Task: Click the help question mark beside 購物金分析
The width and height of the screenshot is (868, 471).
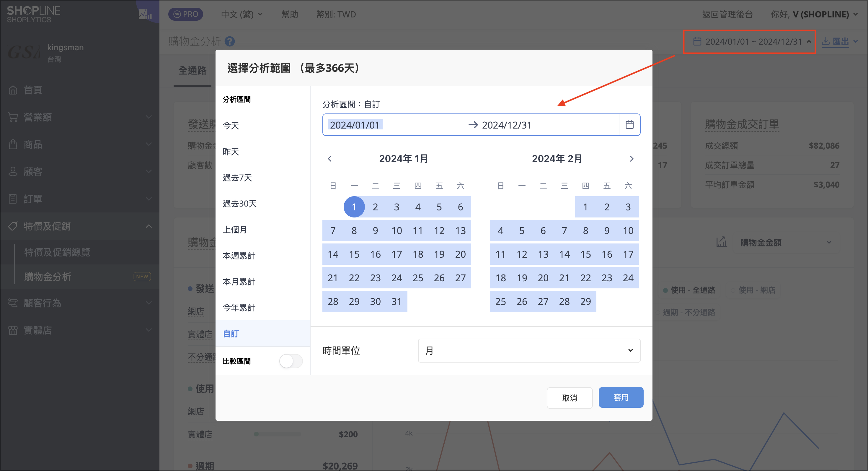Action: tap(229, 41)
